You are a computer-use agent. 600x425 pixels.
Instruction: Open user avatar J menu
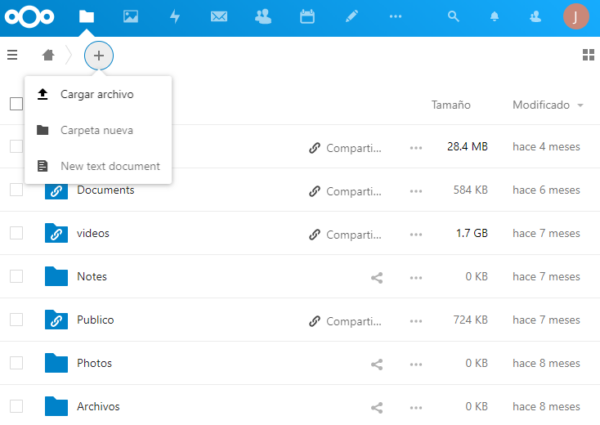point(576,16)
